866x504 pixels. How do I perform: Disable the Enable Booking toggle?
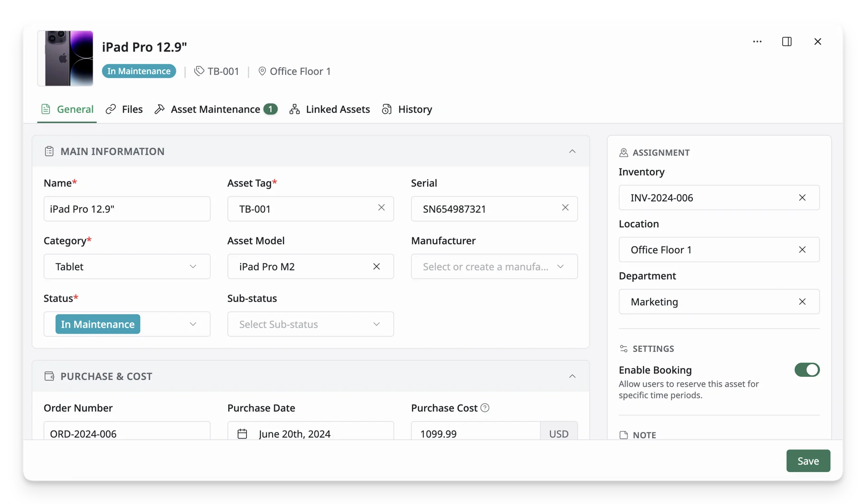click(x=807, y=370)
